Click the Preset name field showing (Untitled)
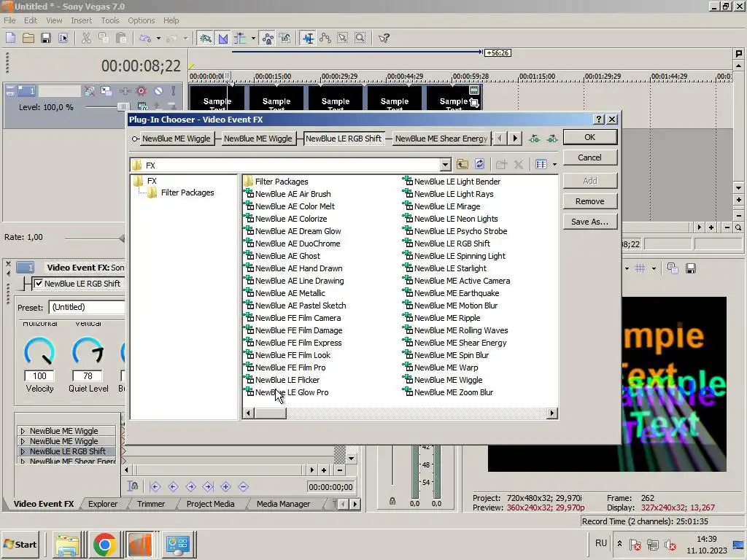 [x=87, y=307]
